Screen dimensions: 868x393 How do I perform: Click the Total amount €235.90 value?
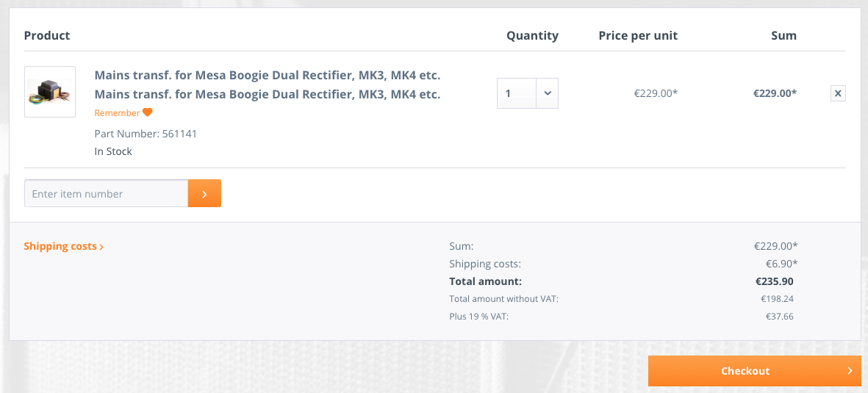pos(774,281)
